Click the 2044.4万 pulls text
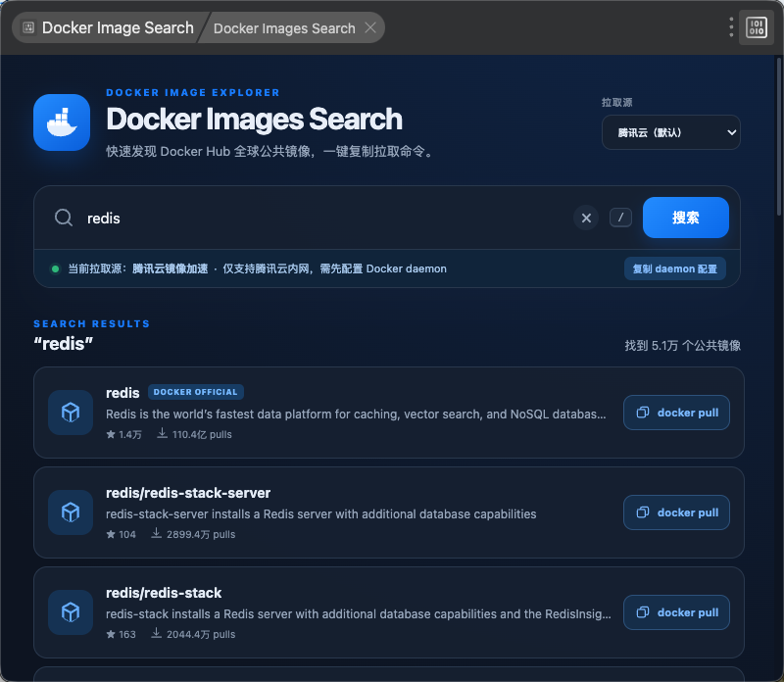This screenshot has height=682, width=784. coord(201,635)
